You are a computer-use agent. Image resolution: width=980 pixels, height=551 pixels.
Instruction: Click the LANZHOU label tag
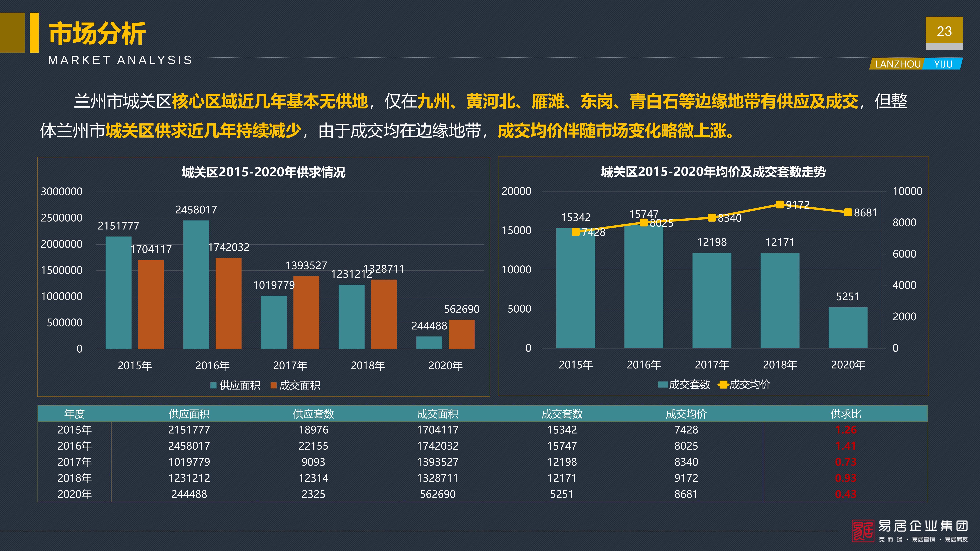point(897,64)
